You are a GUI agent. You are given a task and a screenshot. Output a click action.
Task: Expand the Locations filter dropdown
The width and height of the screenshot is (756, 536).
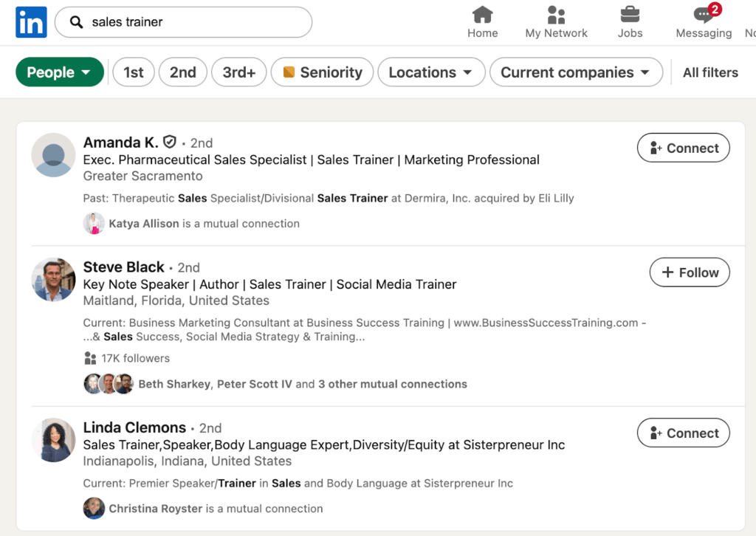(x=431, y=72)
